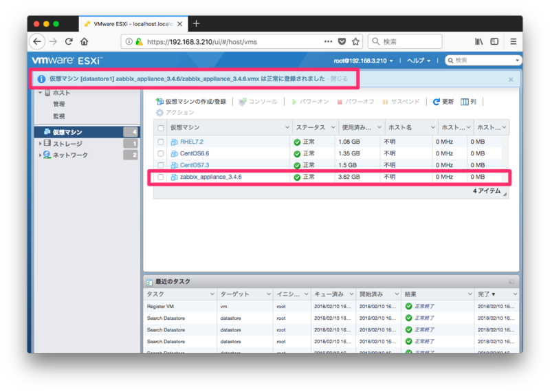Go back with the browser back arrow
This screenshot has height=392, width=550.
37,42
